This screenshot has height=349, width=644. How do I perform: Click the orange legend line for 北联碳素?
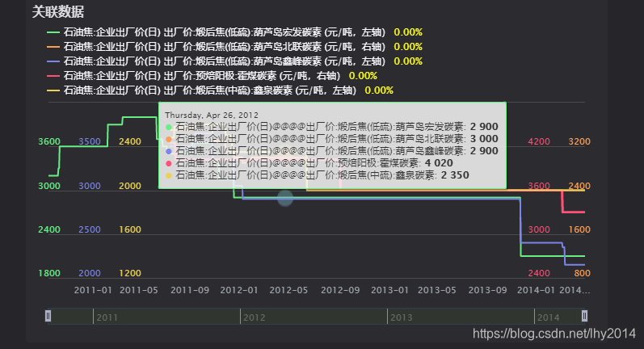click(x=53, y=47)
